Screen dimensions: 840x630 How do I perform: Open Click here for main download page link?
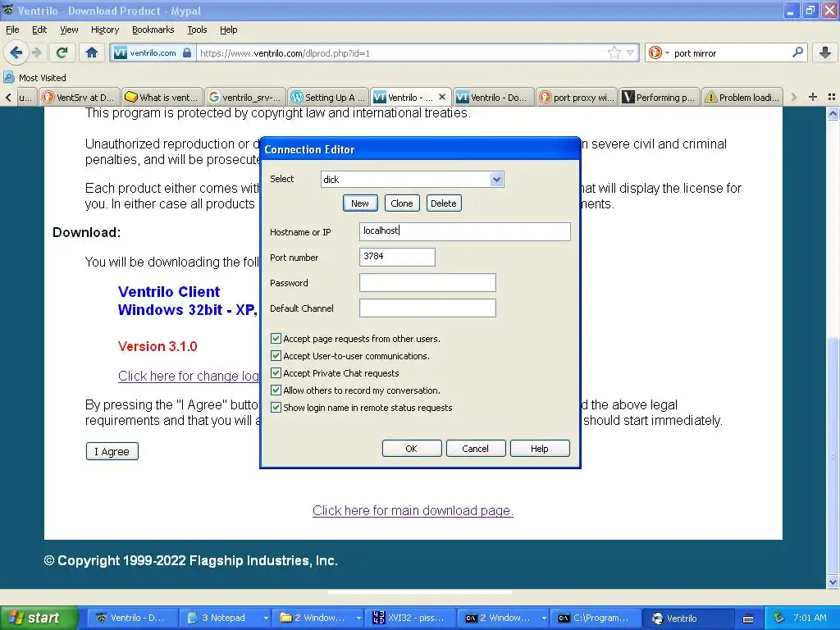pos(413,510)
